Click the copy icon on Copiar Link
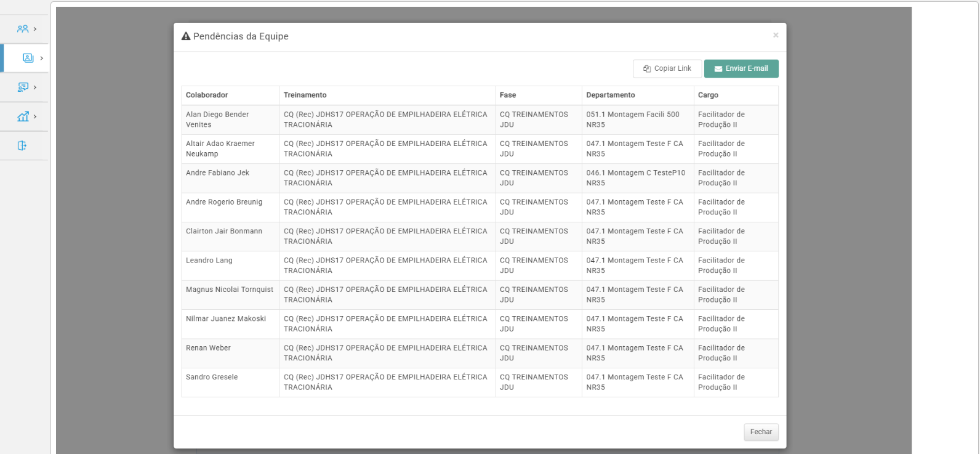The height and width of the screenshot is (454, 980). [647, 69]
